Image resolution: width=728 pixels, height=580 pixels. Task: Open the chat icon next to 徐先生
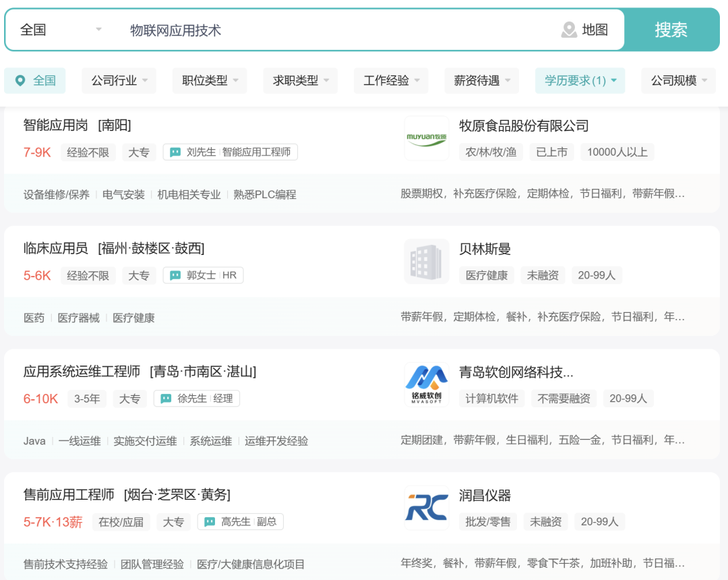tap(166, 399)
